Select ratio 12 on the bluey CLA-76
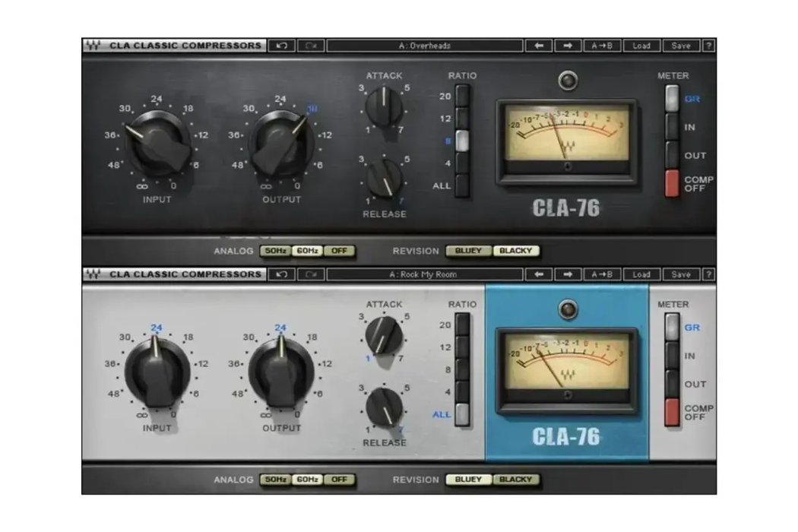 (462, 347)
